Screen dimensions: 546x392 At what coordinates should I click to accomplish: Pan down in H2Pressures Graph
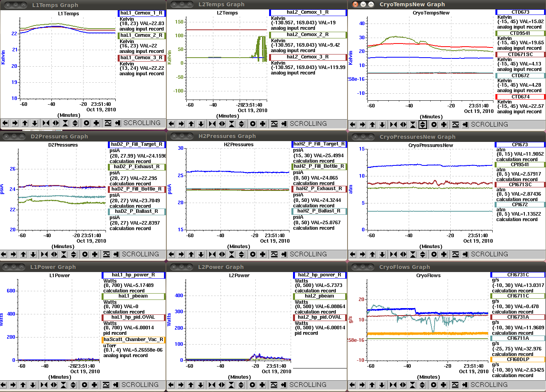click(x=201, y=254)
